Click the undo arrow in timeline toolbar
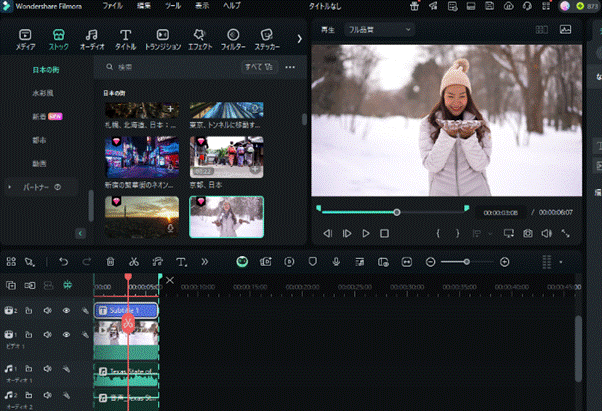The image size is (602, 411). [x=63, y=261]
